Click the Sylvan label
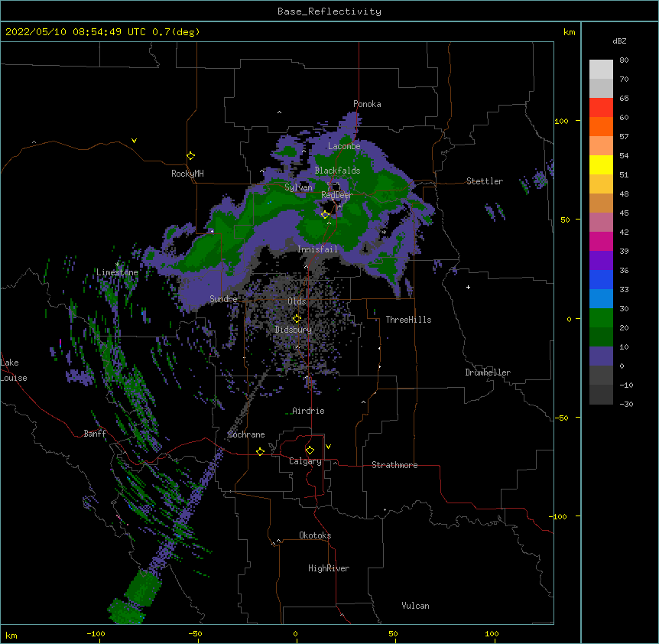 point(298,187)
